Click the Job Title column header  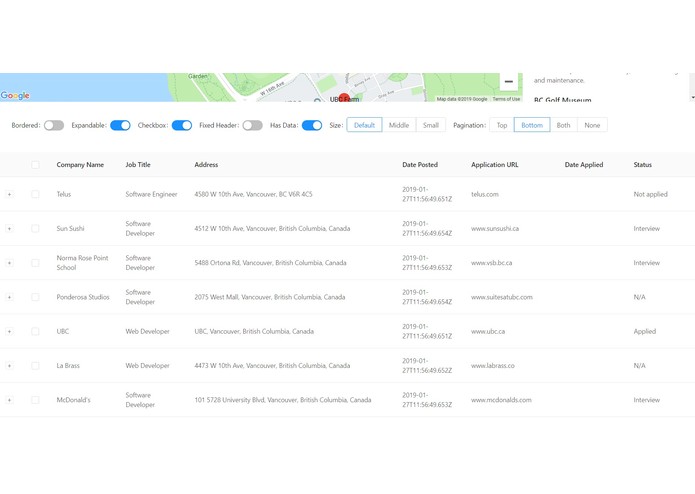tap(138, 164)
